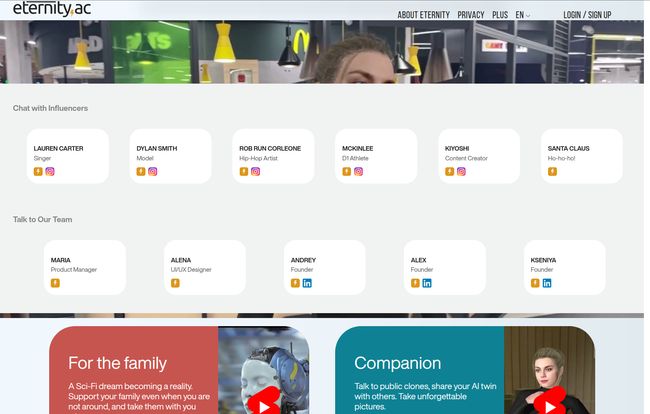
Task: Open Alena's Eternity chat icon
Action: coord(175,283)
